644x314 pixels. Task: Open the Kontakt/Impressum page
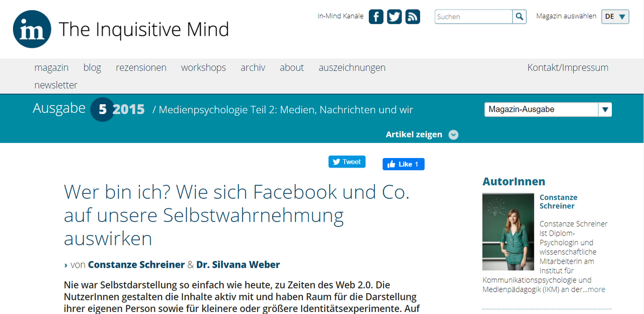tap(568, 67)
